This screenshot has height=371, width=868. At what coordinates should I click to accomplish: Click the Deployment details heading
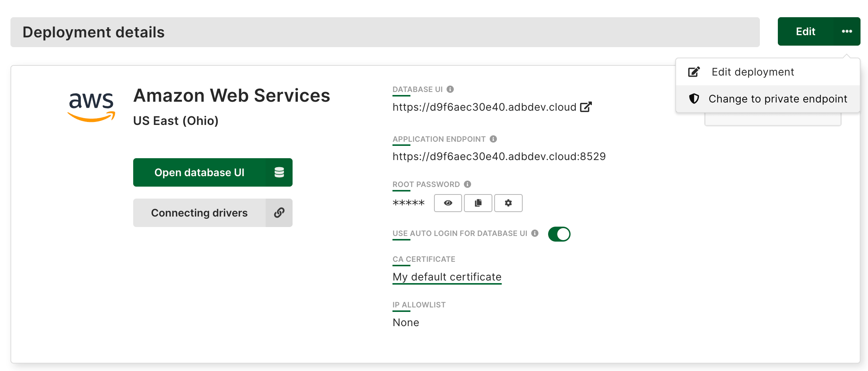point(94,32)
